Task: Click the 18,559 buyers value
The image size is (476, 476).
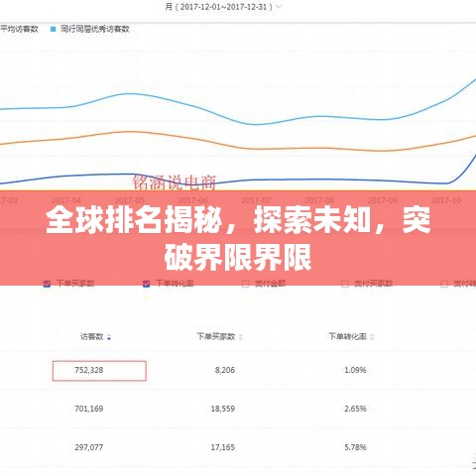Action: pos(223,409)
